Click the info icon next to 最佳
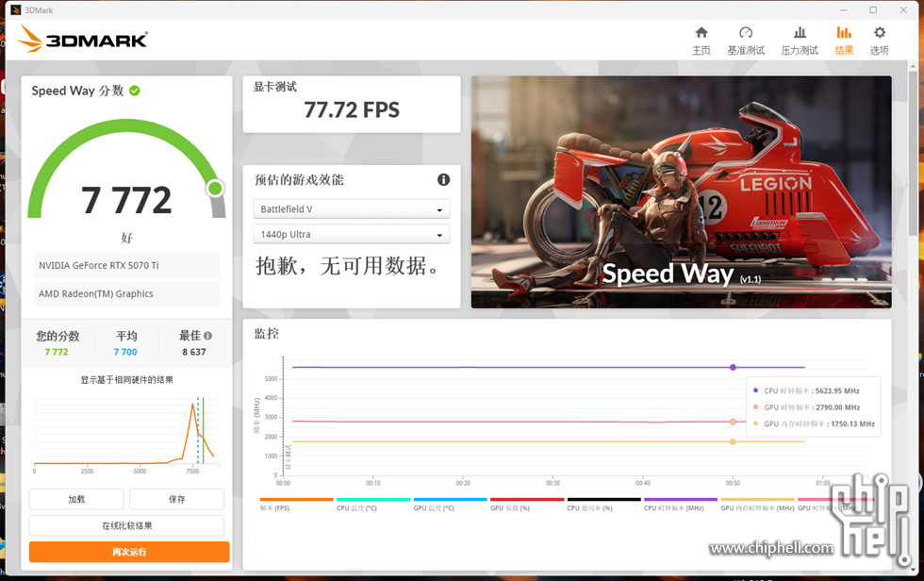924x581 pixels. tap(207, 336)
